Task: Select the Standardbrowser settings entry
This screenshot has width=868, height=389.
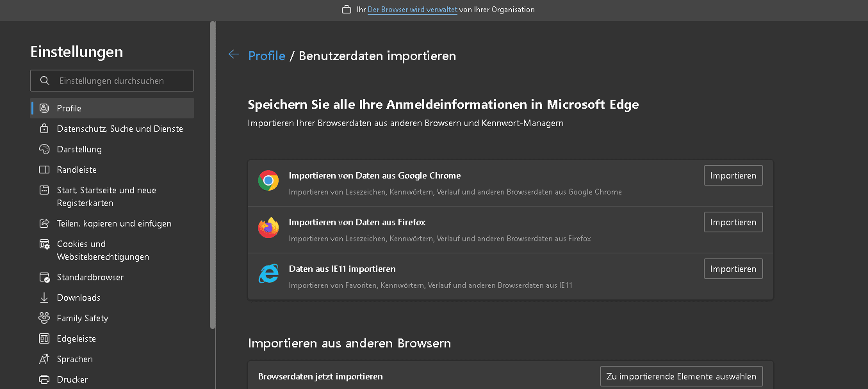Action: click(90, 277)
